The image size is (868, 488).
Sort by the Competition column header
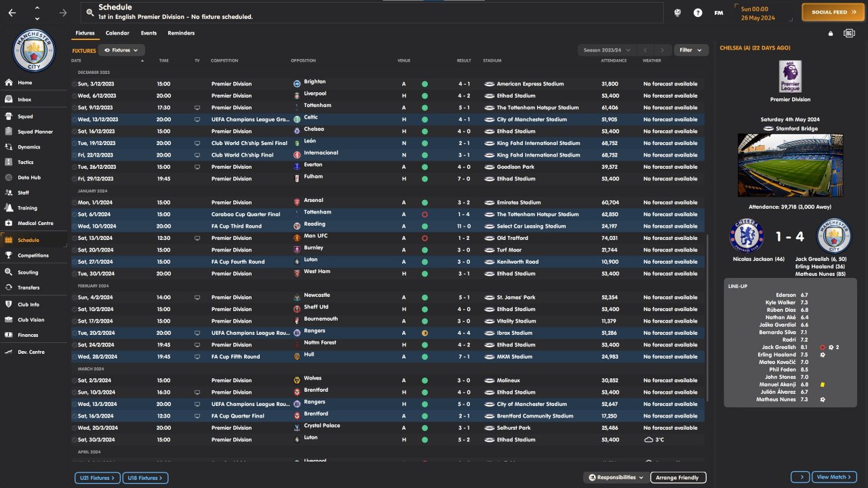point(224,61)
